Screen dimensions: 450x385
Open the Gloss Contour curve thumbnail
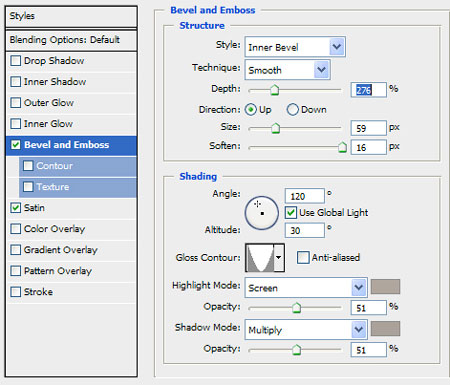tap(260, 257)
